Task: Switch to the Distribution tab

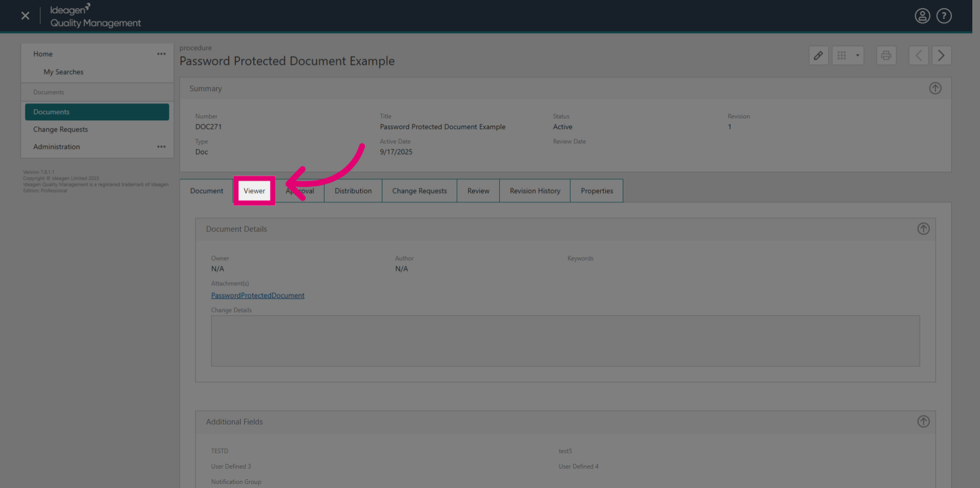Action: coord(353,191)
